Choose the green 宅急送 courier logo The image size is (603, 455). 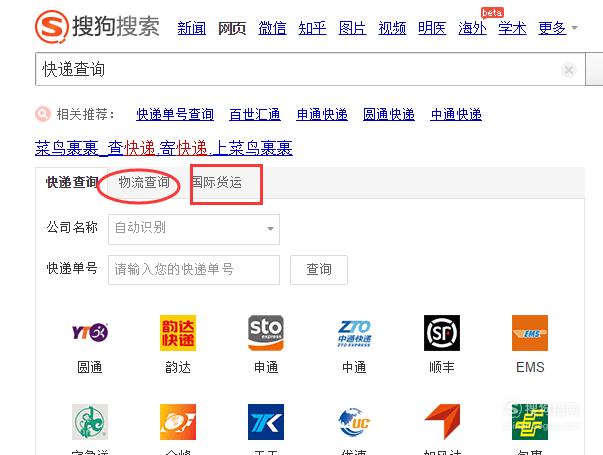(x=90, y=422)
